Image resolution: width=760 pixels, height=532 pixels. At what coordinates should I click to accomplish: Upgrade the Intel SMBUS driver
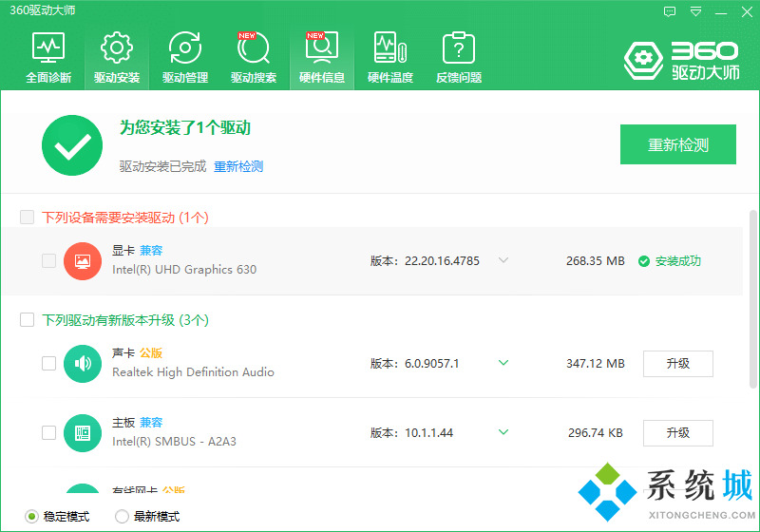(x=678, y=432)
